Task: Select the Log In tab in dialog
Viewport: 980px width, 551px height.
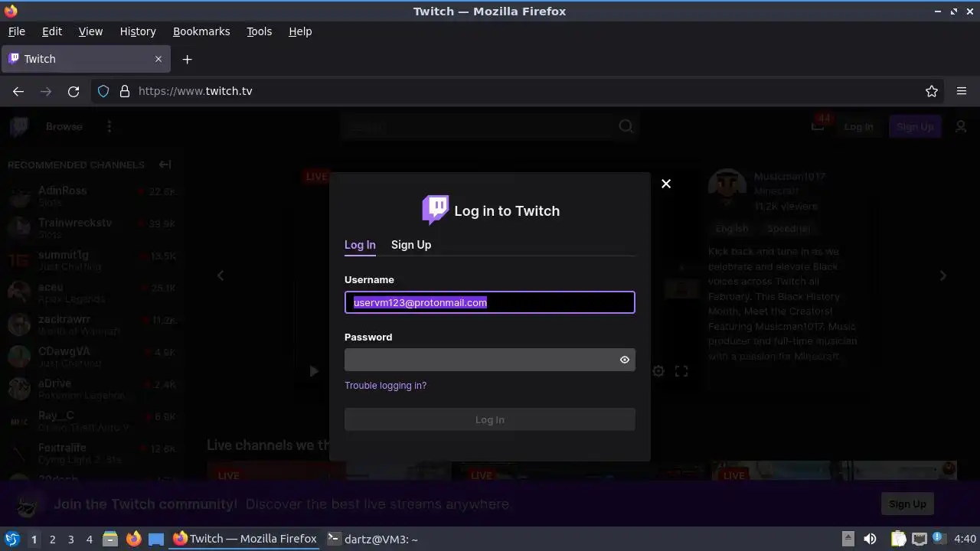Action: tap(360, 245)
